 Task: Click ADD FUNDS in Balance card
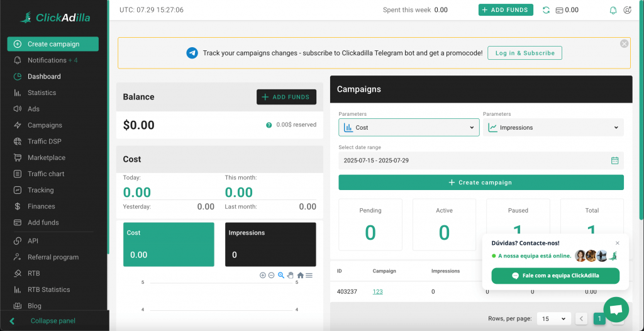tap(286, 97)
